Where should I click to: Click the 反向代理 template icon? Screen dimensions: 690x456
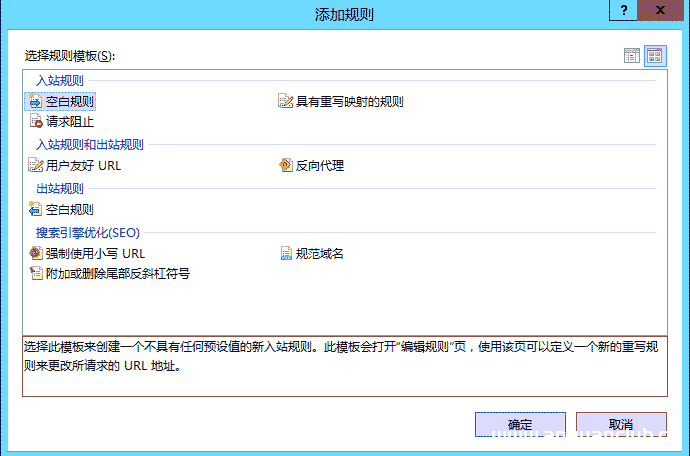(286, 165)
